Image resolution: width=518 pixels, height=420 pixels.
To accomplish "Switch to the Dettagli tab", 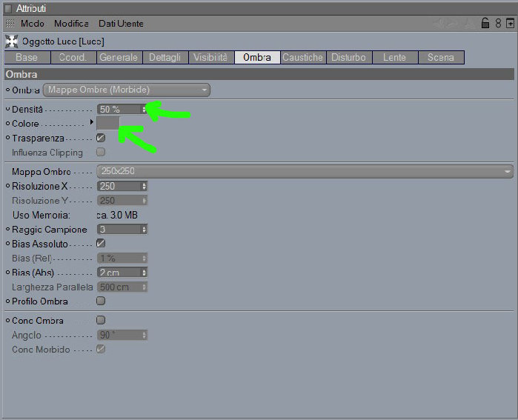I will coord(165,58).
